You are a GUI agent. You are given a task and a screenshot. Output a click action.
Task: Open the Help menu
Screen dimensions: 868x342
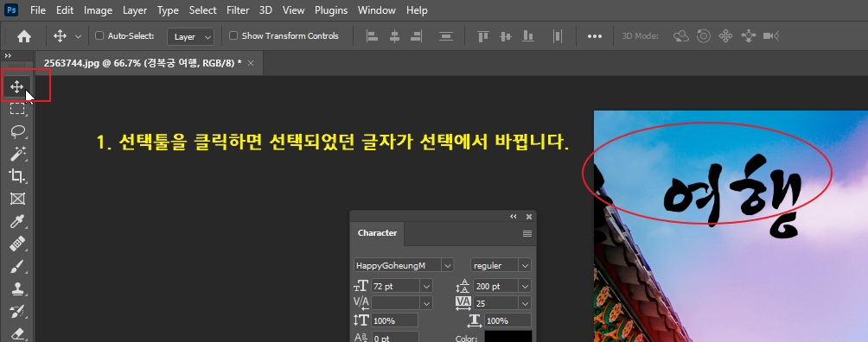coord(417,10)
